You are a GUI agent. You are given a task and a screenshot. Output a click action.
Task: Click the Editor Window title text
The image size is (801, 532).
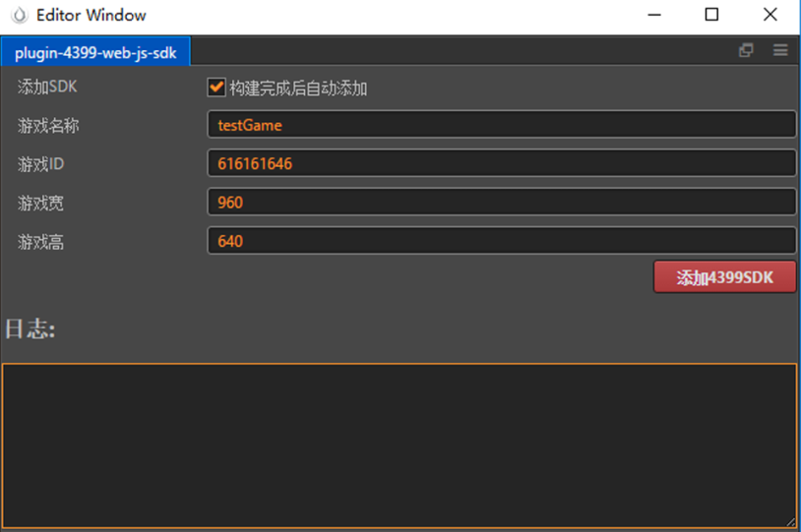tap(92, 16)
